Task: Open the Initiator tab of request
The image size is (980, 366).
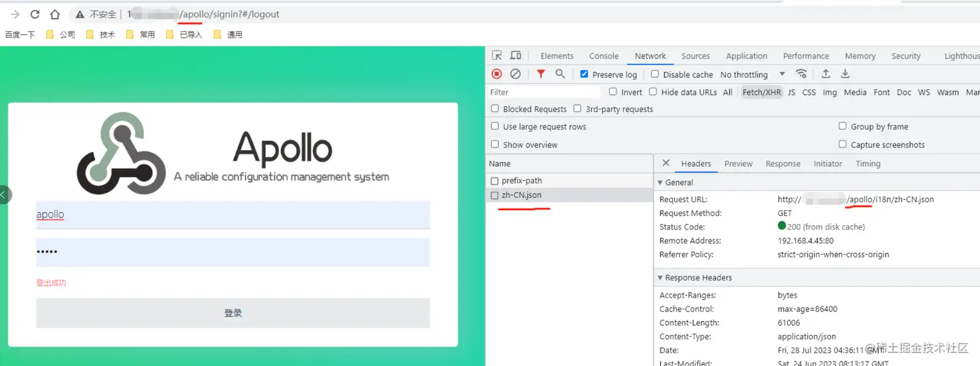Action: 828,164
